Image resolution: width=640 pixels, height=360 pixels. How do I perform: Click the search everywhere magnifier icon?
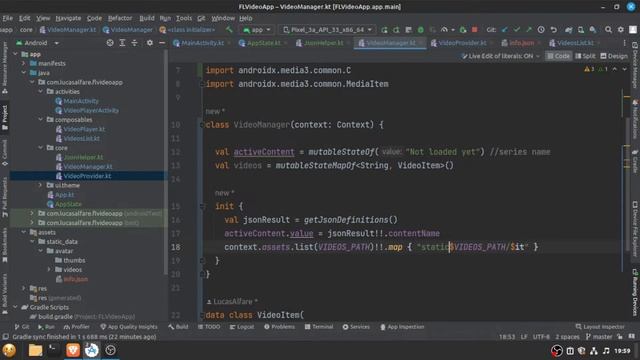pyautogui.click(x=608, y=30)
